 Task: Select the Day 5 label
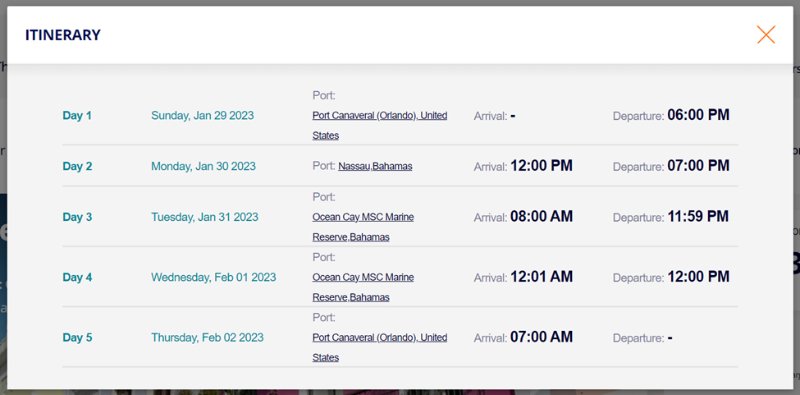tap(78, 337)
